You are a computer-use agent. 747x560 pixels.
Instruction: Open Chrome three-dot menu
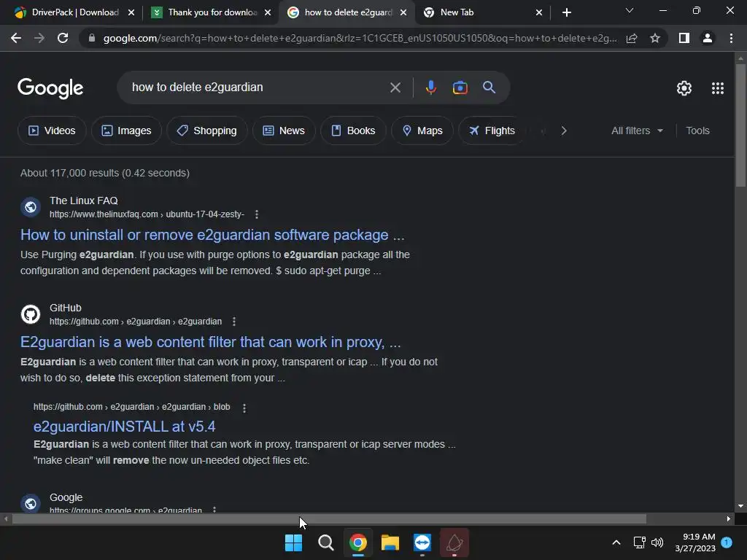click(x=731, y=38)
